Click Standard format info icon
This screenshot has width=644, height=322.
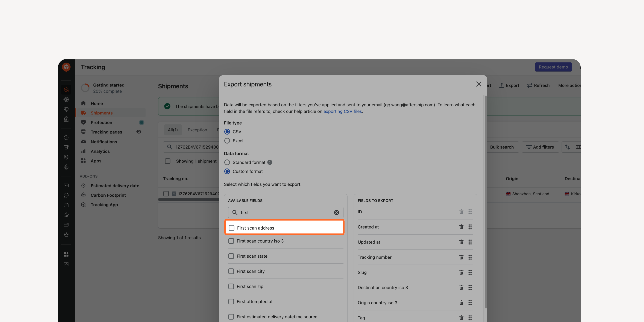pyautogui.click(x=270, y=162)
